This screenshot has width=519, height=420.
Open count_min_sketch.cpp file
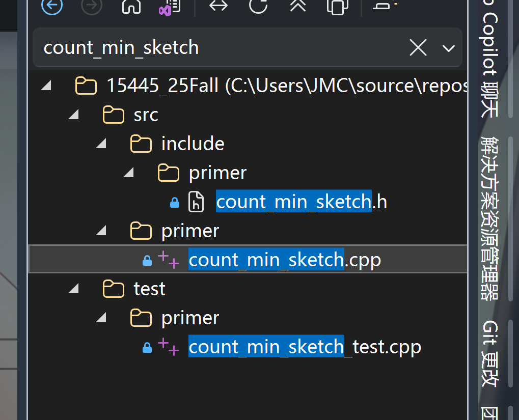click(x=285, y=260)
